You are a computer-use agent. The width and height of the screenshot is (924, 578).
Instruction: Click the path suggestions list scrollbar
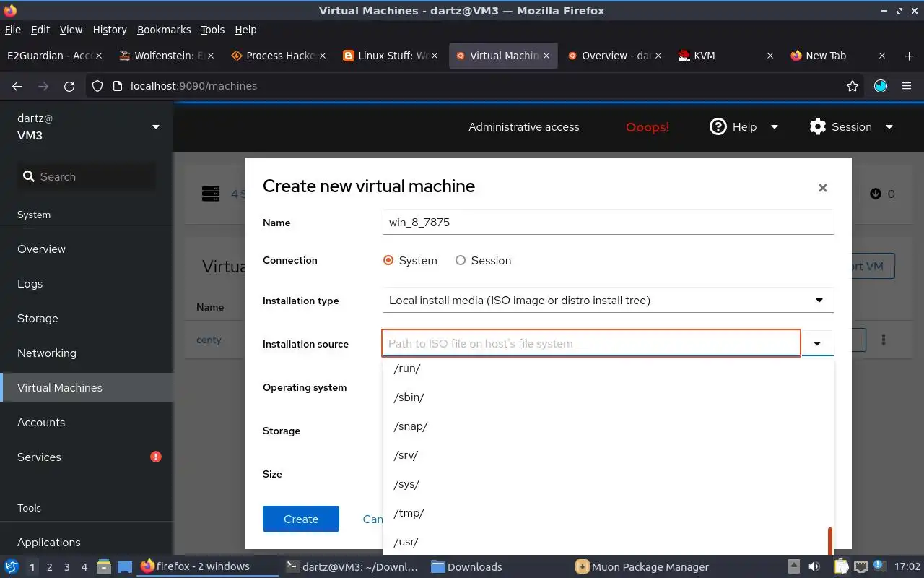coord(830,541)
